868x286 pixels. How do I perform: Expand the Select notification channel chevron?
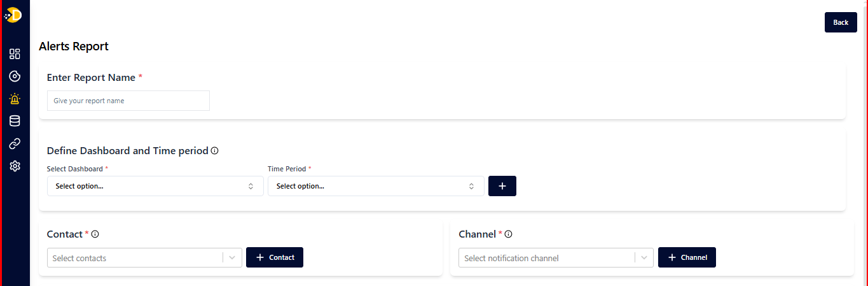(x=644, y=258)
